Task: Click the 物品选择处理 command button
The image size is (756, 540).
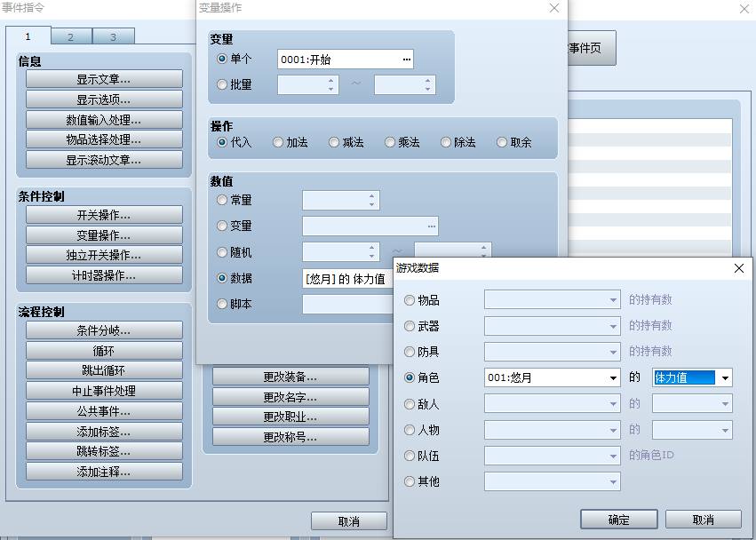Action: click(104, 139)
